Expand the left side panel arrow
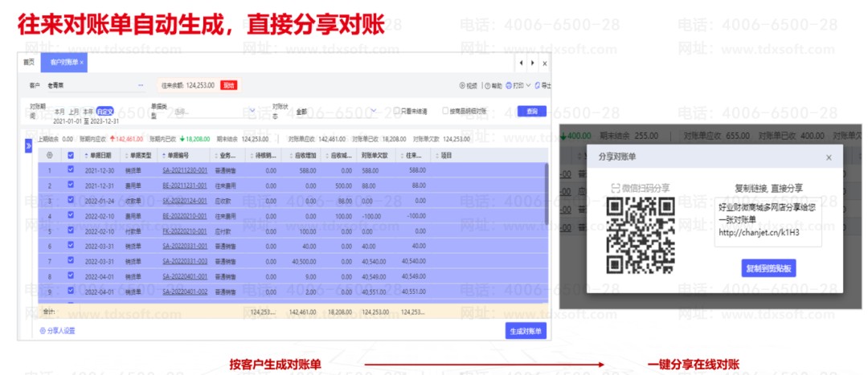This screenshot has width=868, height=375. (28, 145)
